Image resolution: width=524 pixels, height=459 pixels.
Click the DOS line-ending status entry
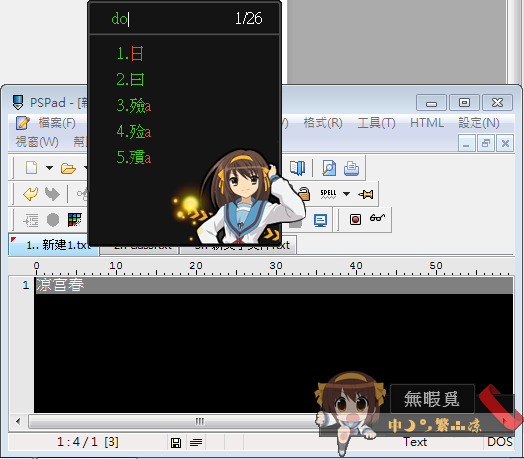pos(500,442)
